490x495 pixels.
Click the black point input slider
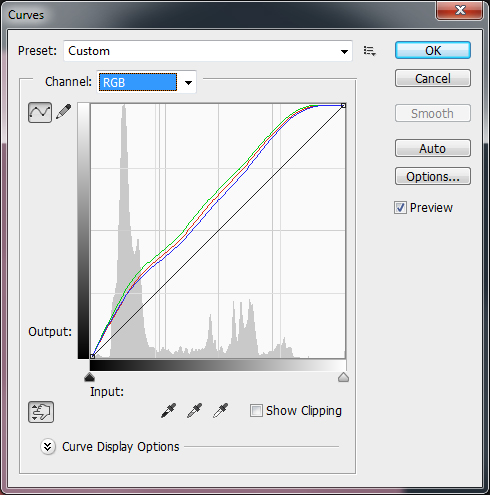tap(90, 377)
